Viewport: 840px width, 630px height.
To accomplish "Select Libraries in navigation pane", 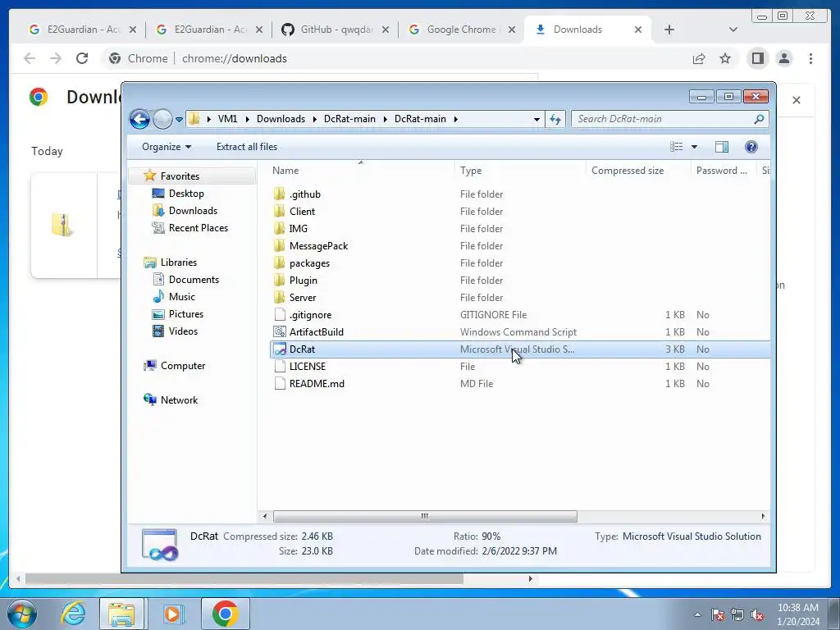I will [x=178, y=262].
